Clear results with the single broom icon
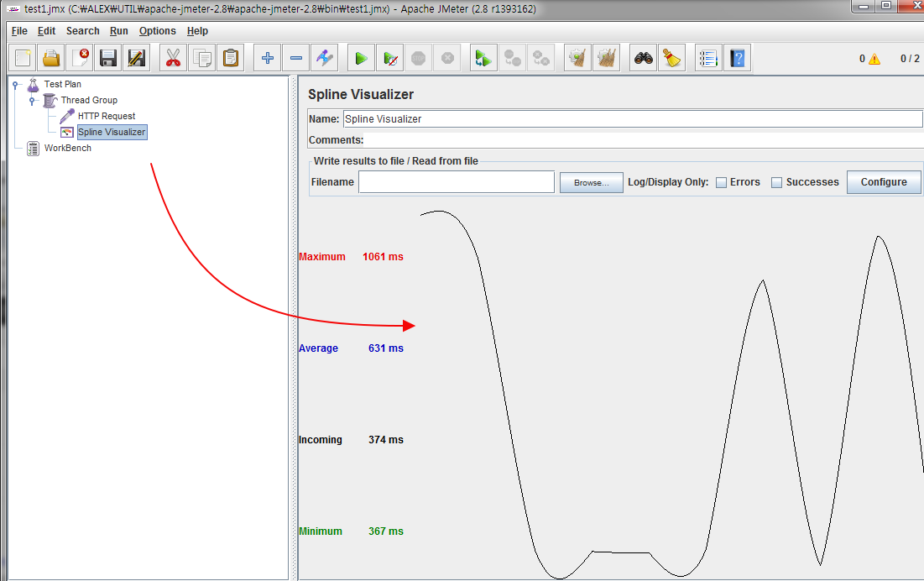The width and height of the screenshot is (924, 581). point(577,58)
